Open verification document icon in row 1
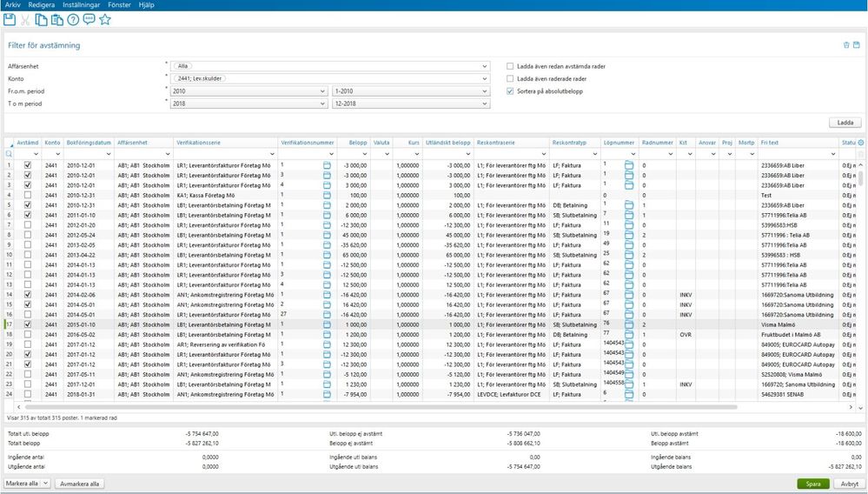This screenshot has width=868, height=494. 327,165
